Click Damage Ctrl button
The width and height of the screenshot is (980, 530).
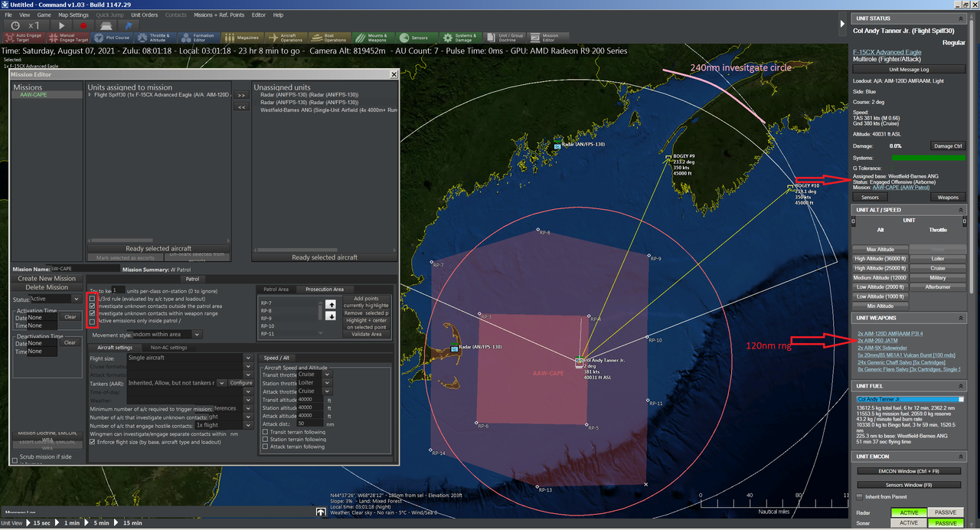coord(948,146)
